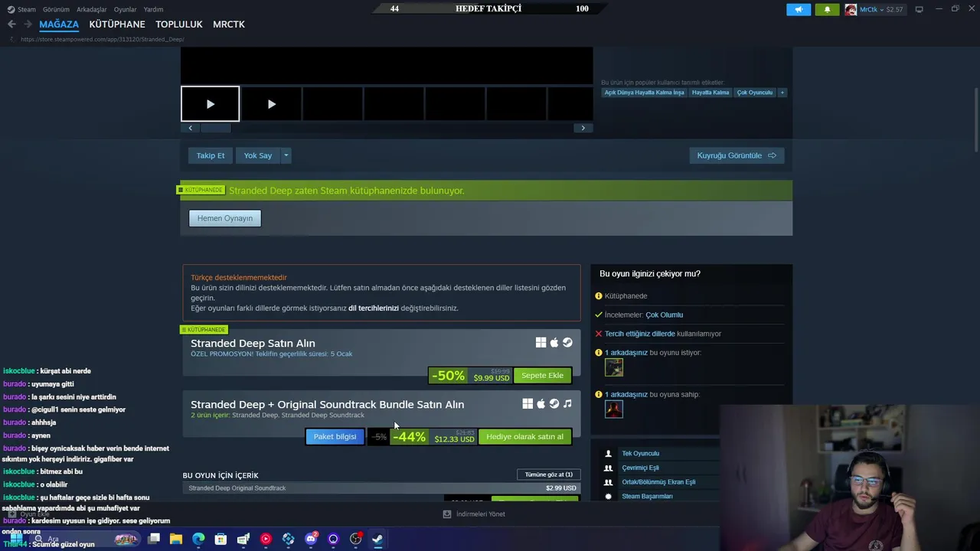Open the Hayatta Kalma tag
The height and width of the screenshot is (551, 980).
point(710,93)
